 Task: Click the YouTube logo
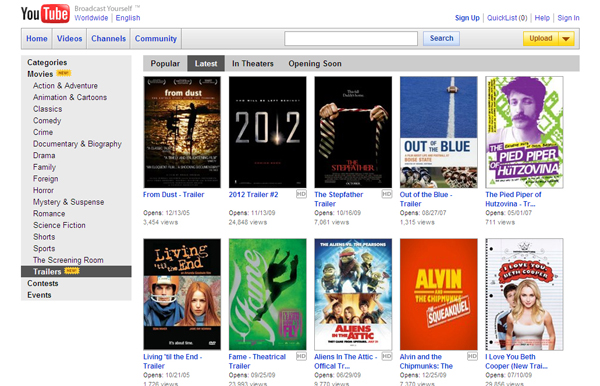[45, 13]
